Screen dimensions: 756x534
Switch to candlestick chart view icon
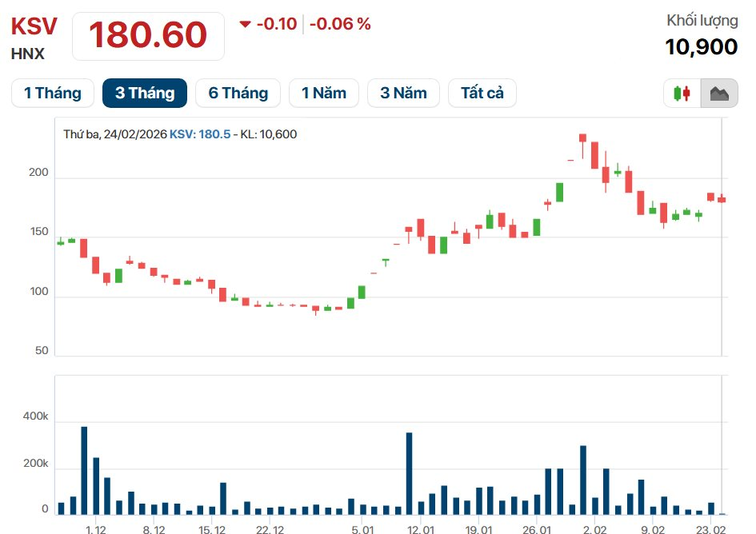click(x=682, y=94)
